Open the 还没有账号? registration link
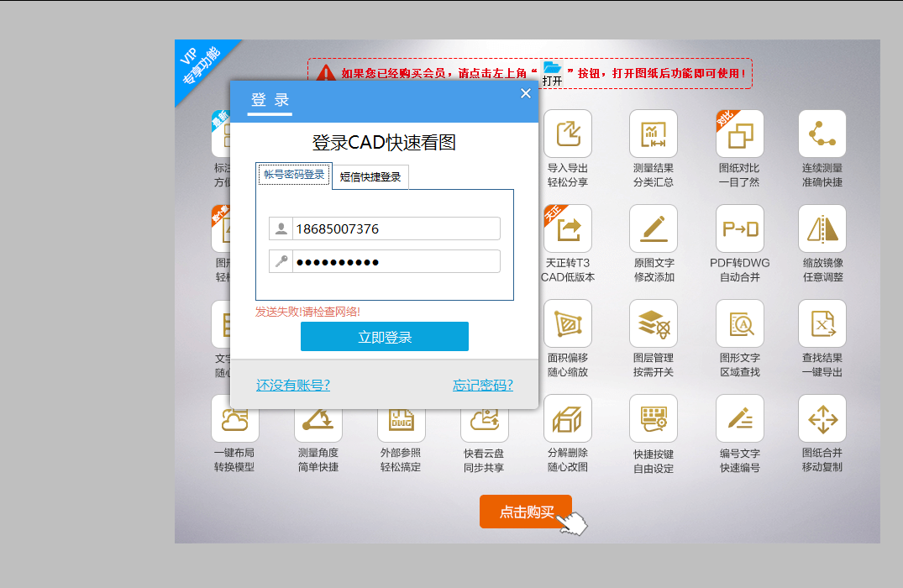 coord(292,386)
